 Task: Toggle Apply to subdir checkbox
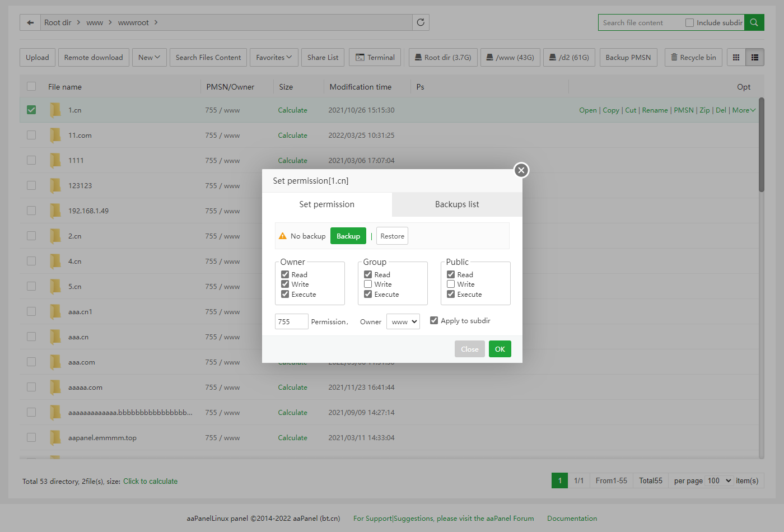point(434,320)
